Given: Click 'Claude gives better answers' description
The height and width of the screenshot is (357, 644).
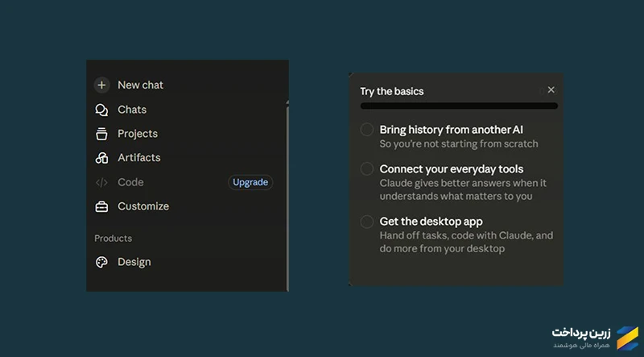Looking at the screenshot, I should pyautogui.click(x=463, y=189).
